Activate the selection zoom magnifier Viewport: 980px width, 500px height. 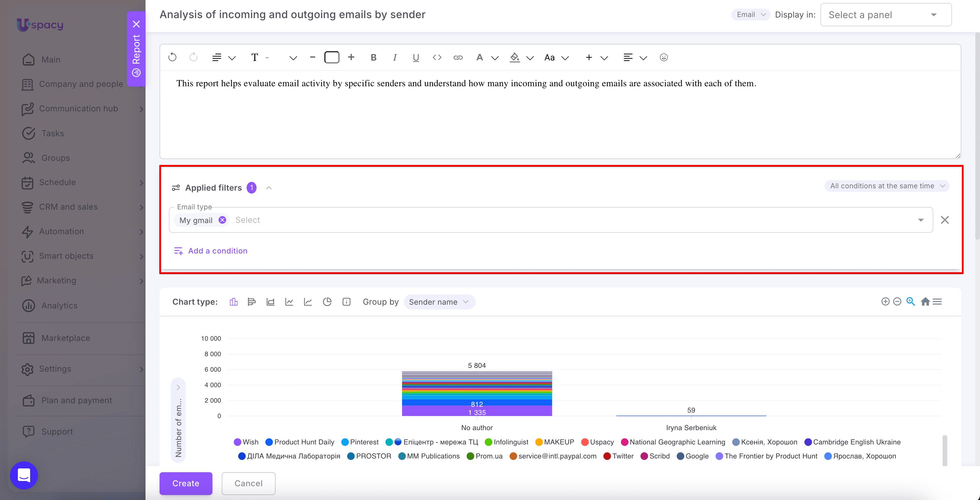[x=910, y=301]
